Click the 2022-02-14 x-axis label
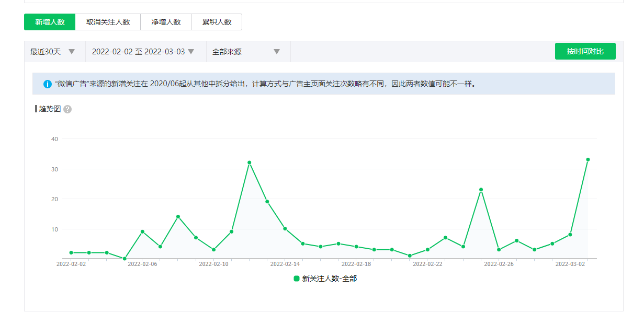 coord(285,264)
